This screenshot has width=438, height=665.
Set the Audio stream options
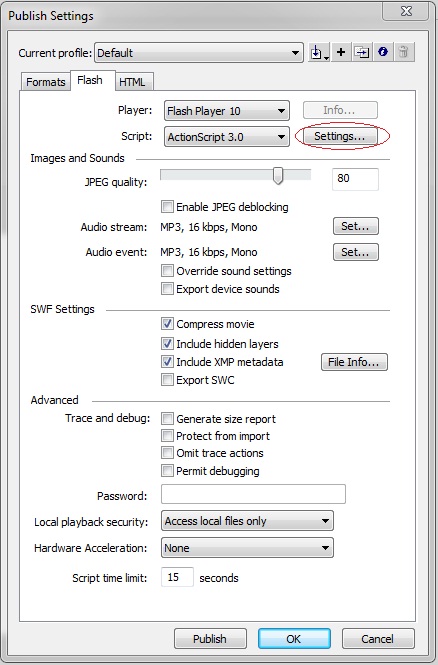(355, 226)
